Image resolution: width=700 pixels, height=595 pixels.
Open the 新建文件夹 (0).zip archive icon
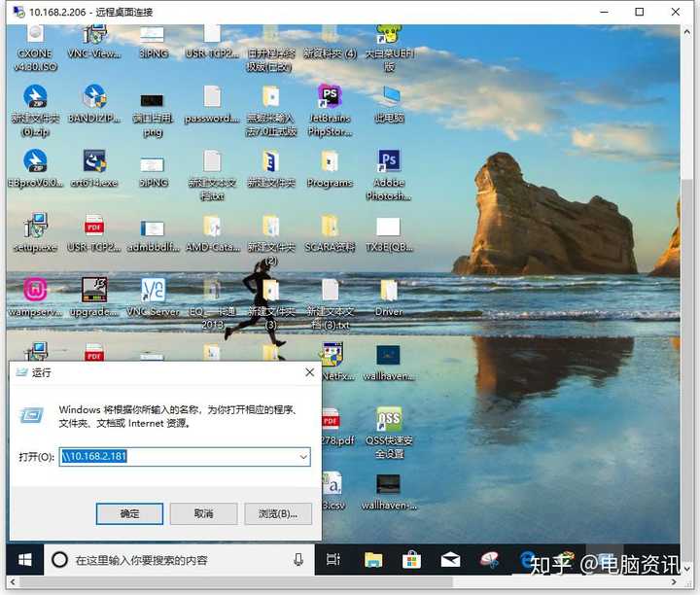click(x=35, y=110)
